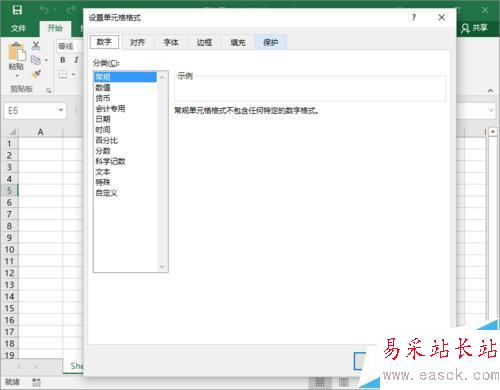This screenshot has width=500, height=390.
Task: Click the Copy icon in clipboard group
Action: point(36,60)
